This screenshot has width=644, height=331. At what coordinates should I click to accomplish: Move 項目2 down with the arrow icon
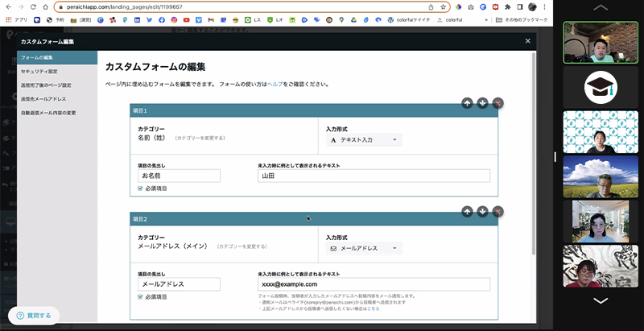coord(482,211)
